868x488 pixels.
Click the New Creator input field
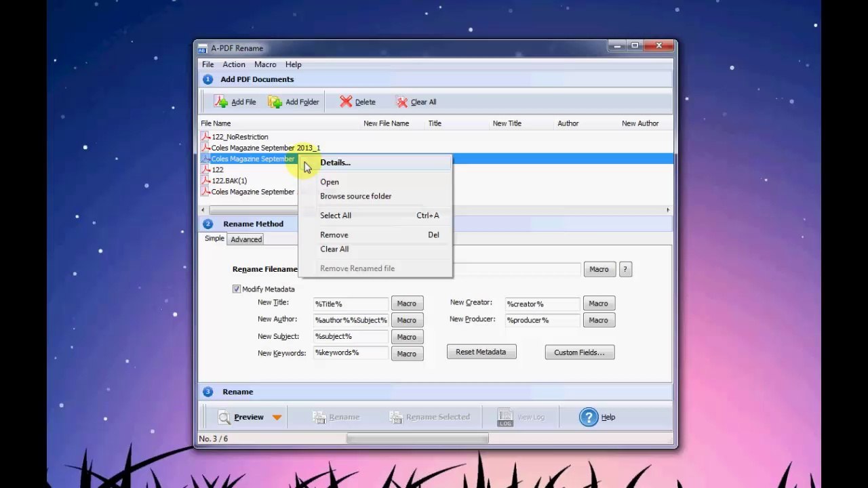[542, 304]
